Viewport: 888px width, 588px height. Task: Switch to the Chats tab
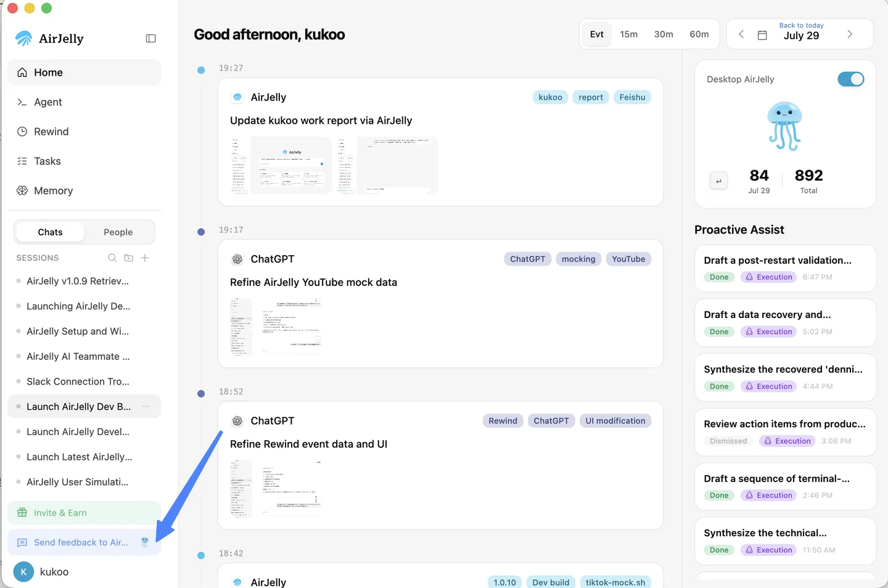pyautogui.click(x=51, y=232)
